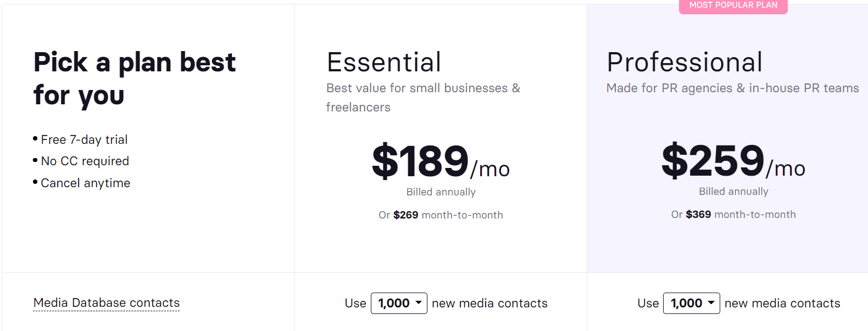Click the Media Database contacts link

(x=107, y=303)
